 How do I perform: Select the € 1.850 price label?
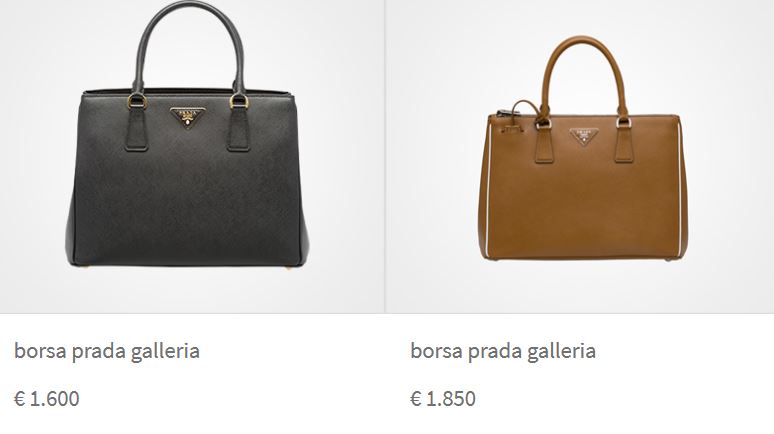tap(443, 398)
